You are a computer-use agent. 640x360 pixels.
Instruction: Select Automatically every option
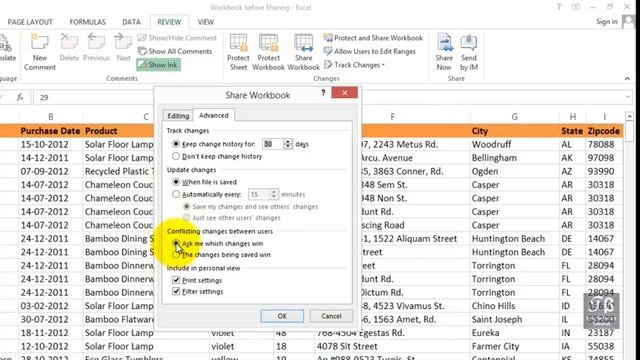(207, 194)
